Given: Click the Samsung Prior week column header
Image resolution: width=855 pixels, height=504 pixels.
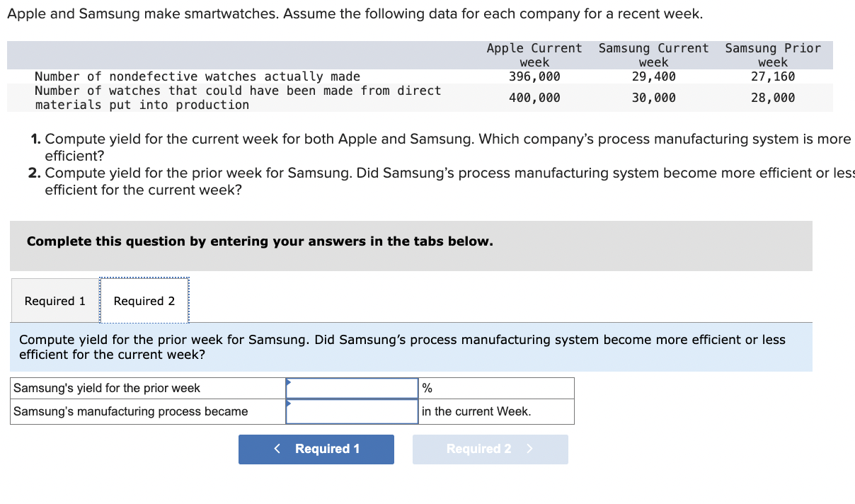Looking at the screenshot, I should tap(772, 55).
